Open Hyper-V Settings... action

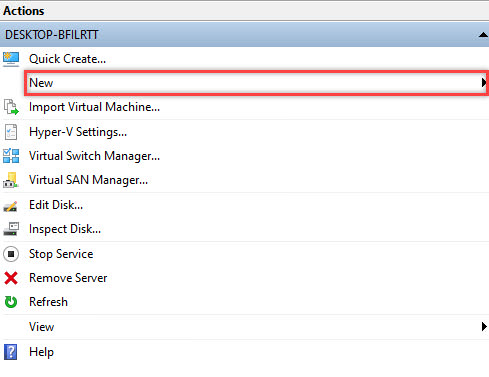click(78, 132)
